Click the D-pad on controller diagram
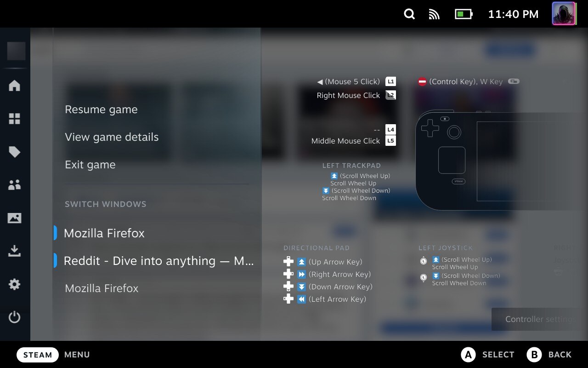The height and width of the screenshot is (368, 588). pos(430,128)
